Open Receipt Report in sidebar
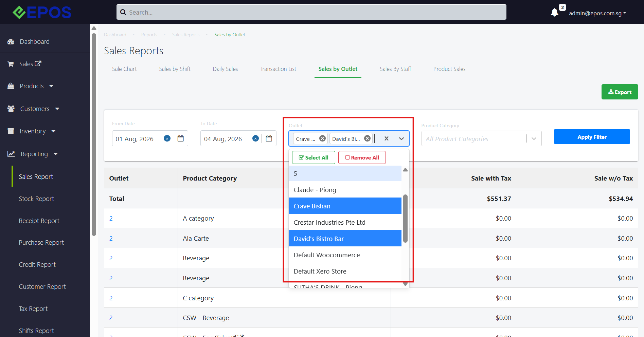 (x=39, y=221)
